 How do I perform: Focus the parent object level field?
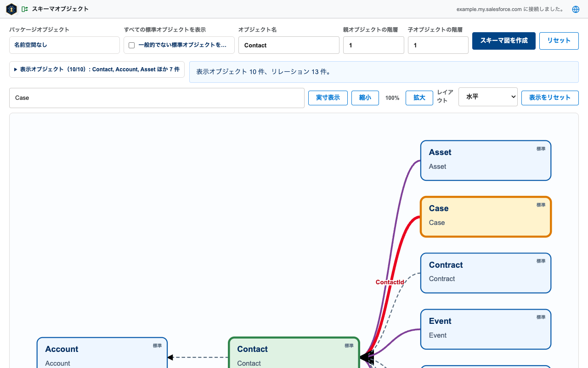click(x=373, y=45)
